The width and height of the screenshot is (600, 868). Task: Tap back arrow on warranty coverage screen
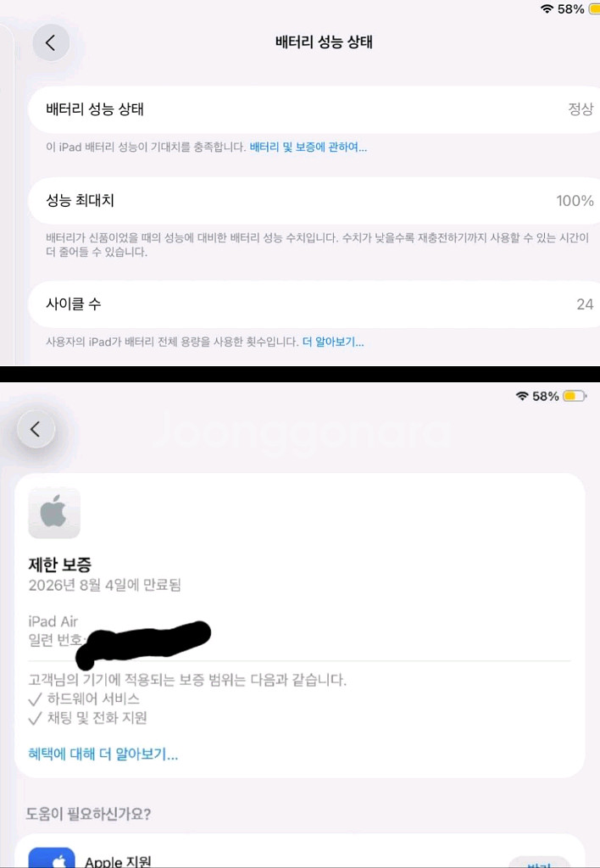36,429
